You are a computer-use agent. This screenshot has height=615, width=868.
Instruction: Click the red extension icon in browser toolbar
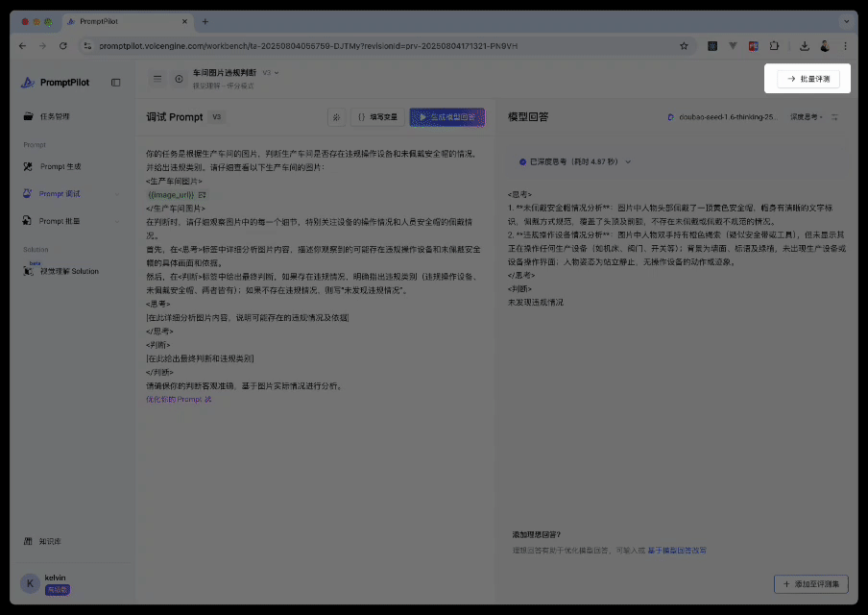click(754, 46)
